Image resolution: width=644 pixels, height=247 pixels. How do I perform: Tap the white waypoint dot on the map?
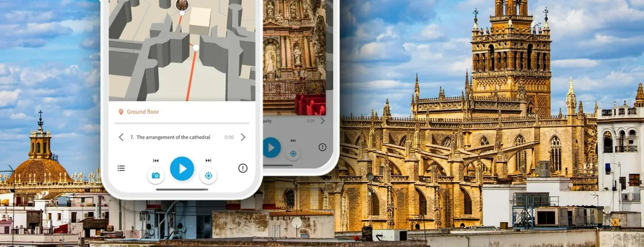[196, 48]
